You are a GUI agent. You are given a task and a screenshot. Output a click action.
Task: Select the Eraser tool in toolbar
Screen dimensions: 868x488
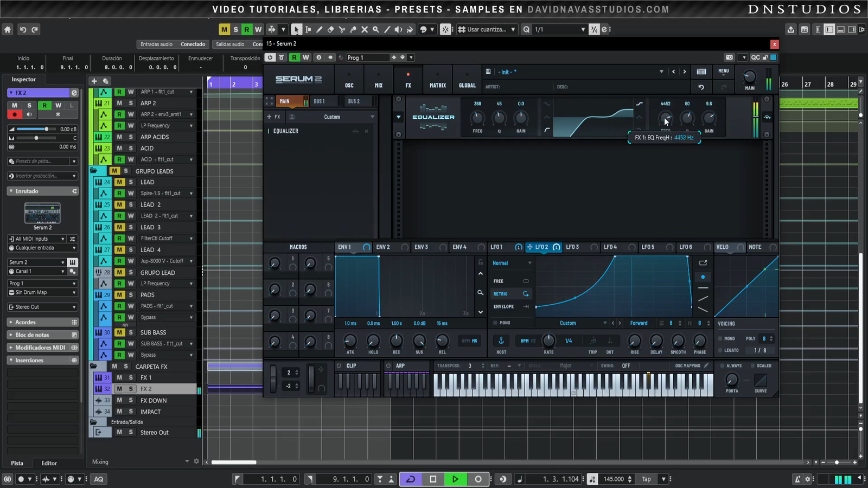click(330, 30)
